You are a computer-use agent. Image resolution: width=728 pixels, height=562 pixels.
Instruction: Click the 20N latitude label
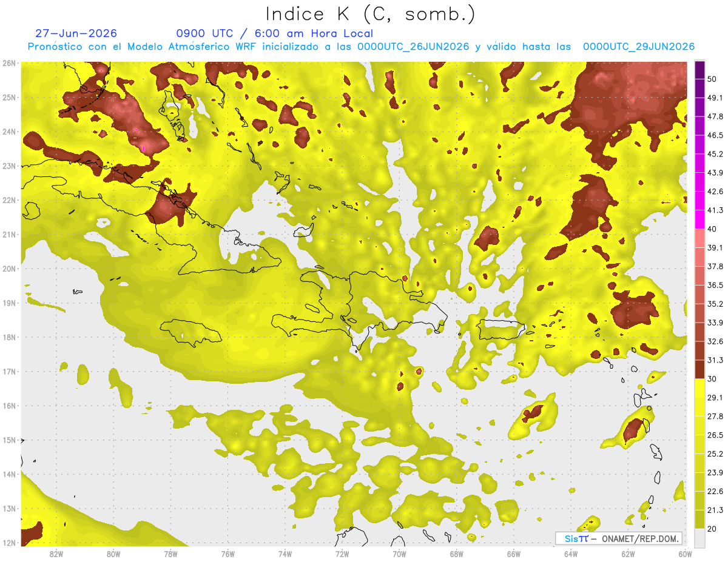coord(9,269)
